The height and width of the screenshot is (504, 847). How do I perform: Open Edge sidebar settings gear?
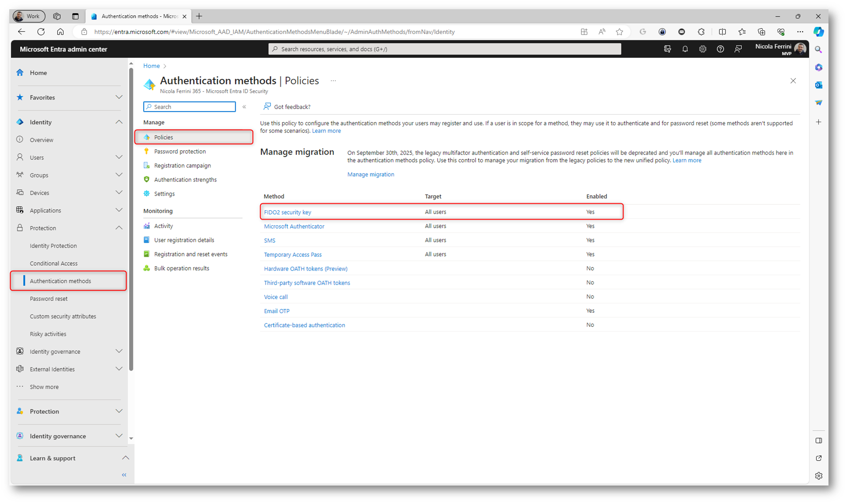(x=818, y=476)
